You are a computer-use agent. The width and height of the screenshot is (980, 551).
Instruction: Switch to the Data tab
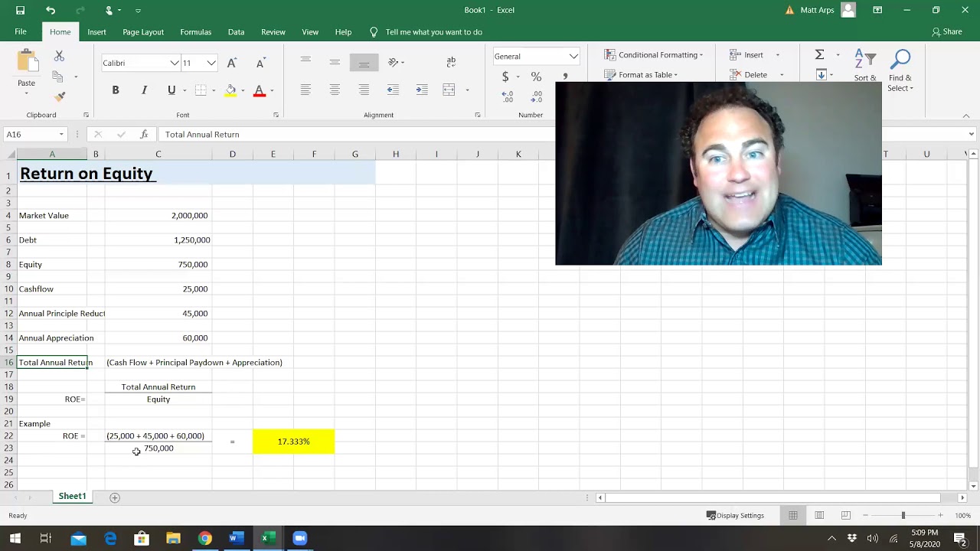[x=236, y=32]
